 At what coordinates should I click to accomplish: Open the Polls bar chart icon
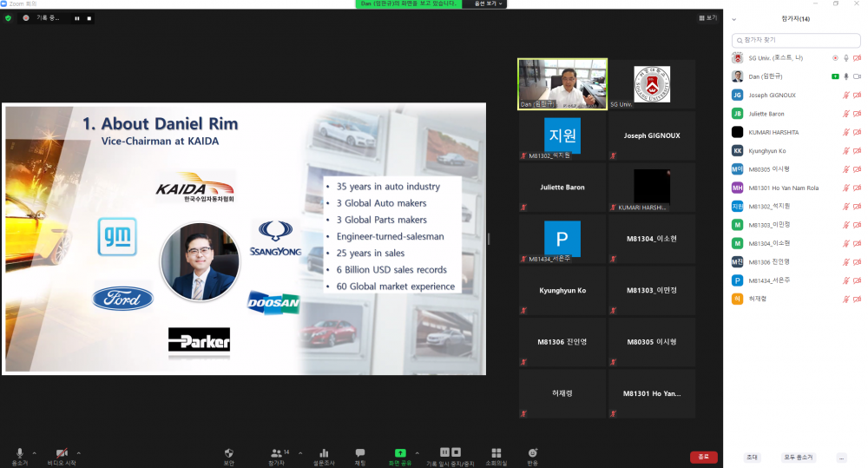click(324, 453)
